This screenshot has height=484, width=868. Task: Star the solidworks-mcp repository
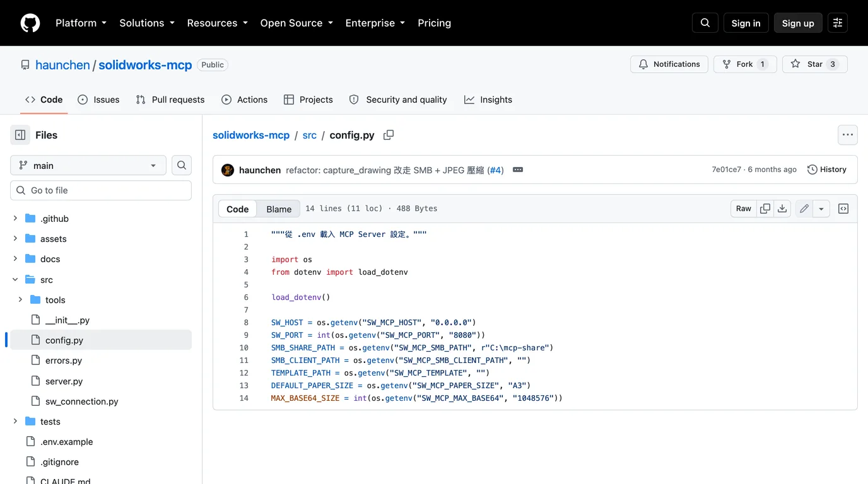(815, 64)
